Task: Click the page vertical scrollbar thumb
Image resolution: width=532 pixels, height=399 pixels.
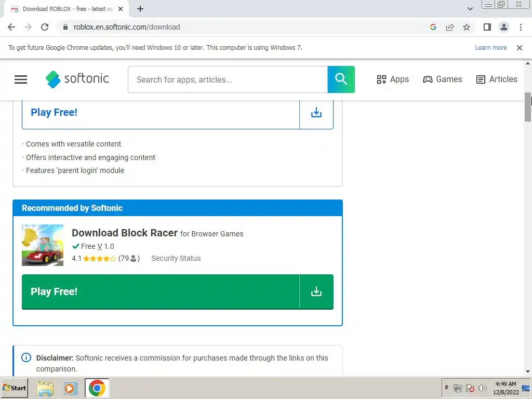Action: coord(528,107)
